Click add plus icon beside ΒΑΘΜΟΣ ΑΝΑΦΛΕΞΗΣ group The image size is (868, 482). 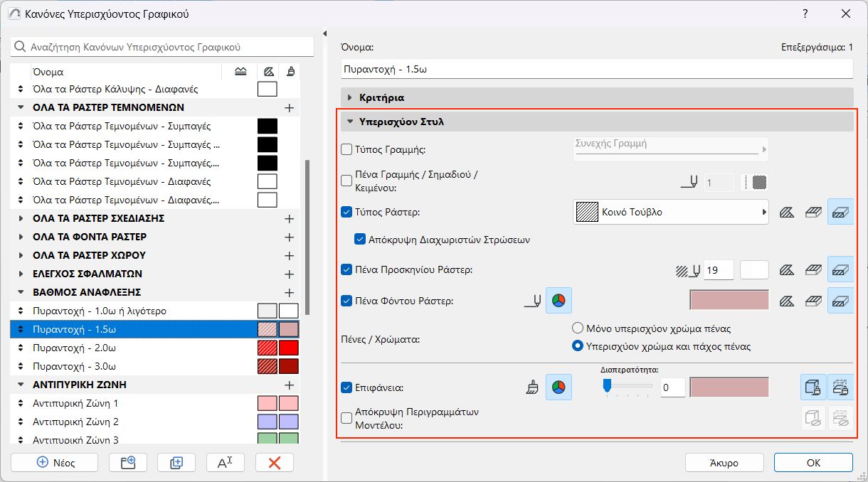pos(289,292)
